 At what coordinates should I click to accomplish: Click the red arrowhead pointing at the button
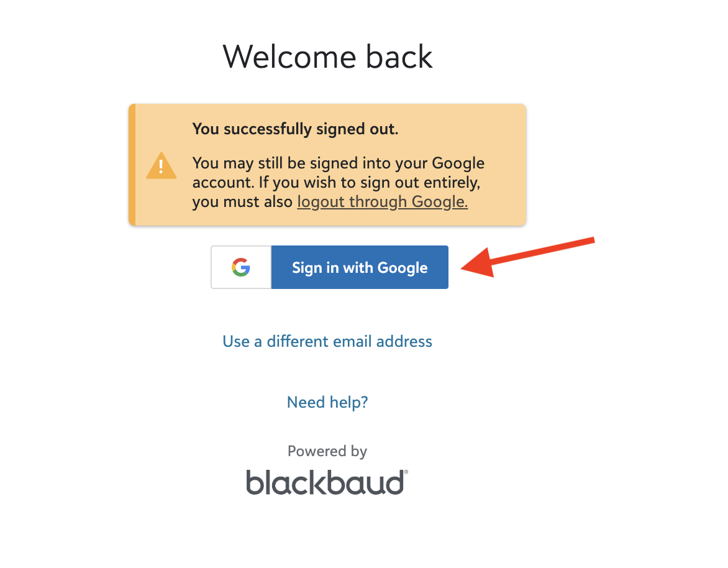click(477, 263)
